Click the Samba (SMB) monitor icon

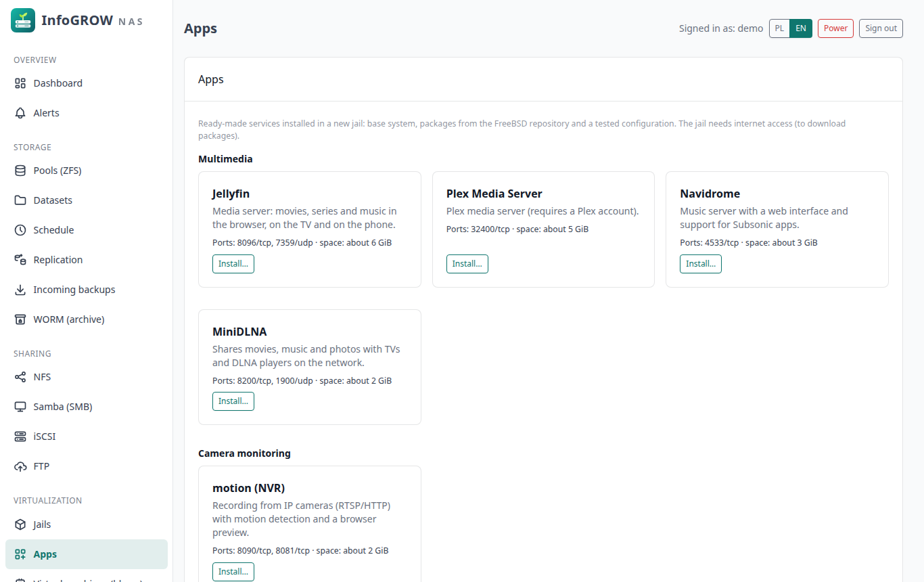[20, 407]
